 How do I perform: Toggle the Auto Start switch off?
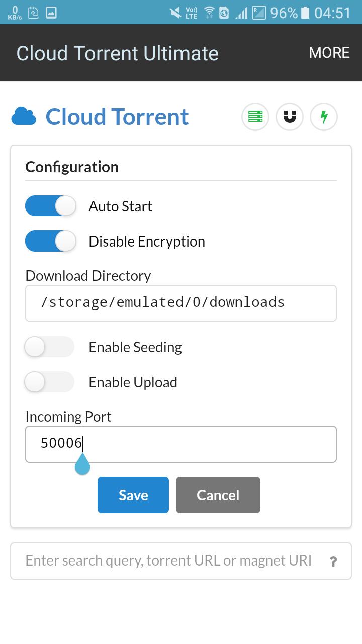(50, 206)
